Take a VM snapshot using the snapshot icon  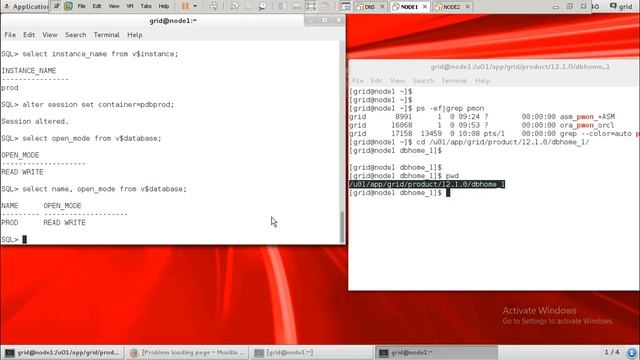[235, 6]
